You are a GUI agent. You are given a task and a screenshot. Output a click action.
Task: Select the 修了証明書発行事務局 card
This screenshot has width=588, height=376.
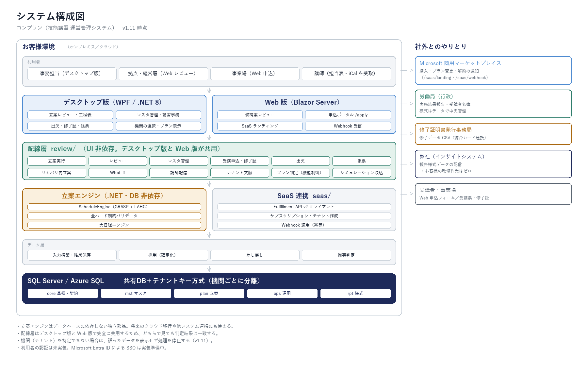493,134
